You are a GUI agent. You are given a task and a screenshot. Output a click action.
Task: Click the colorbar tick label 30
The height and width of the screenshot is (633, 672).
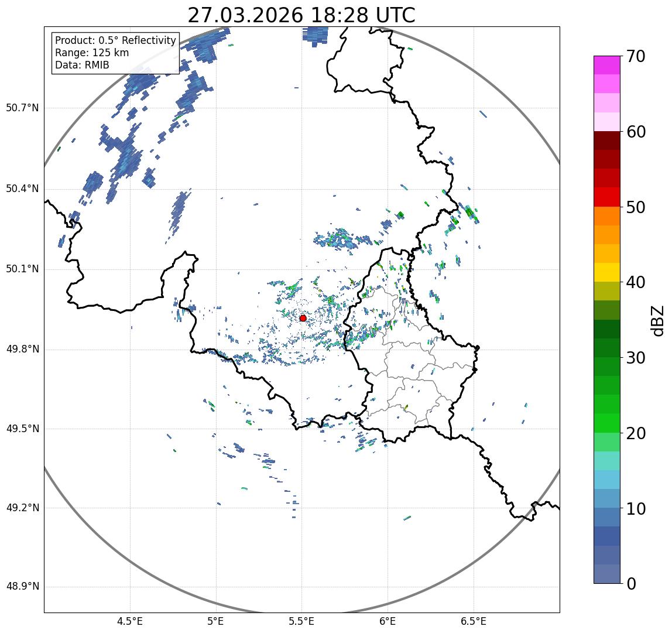[636, 358]
